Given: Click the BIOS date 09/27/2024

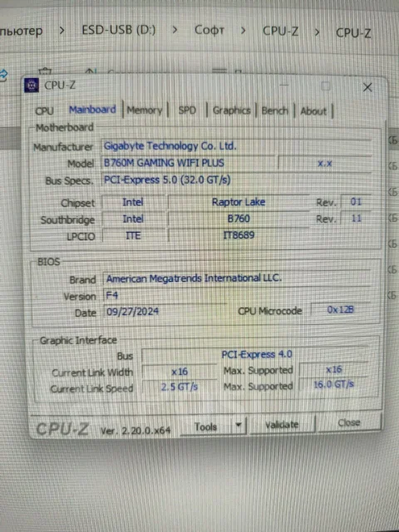Looking at the screenshot, I should coord(165,312).
